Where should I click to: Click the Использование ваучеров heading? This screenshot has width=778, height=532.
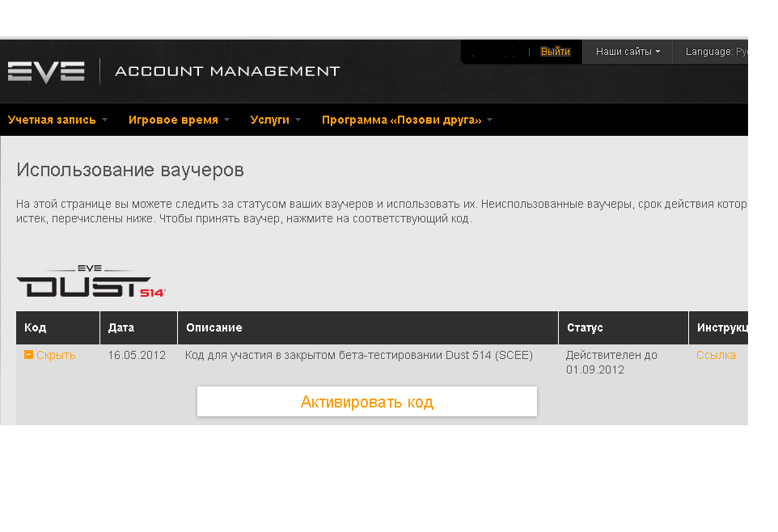[x=130, y=171]
